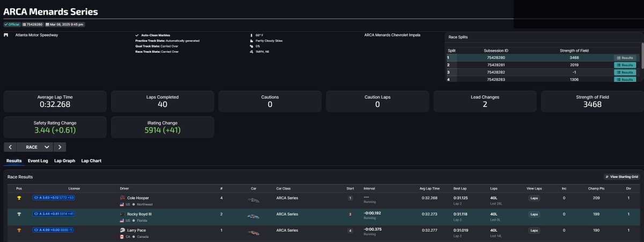Screen dimensions: 644x242
Task: Click the wind speed icon
Action: [x=251, y=52]
